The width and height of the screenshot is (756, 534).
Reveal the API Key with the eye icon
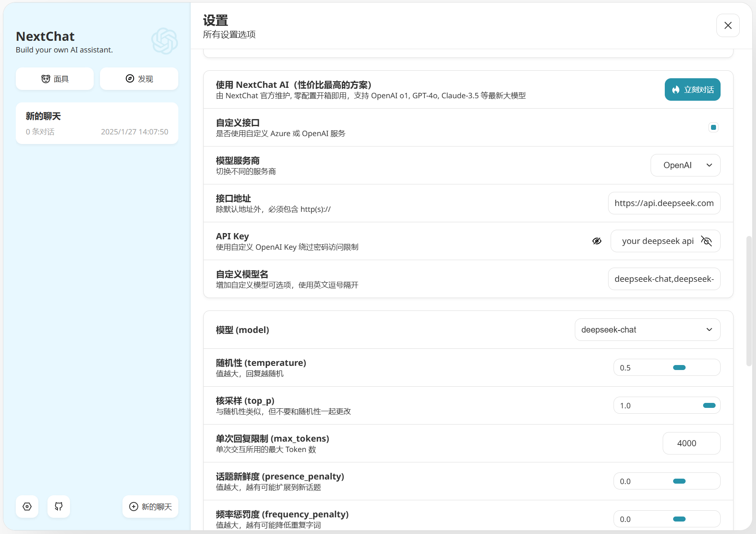(x=597, y=241)
